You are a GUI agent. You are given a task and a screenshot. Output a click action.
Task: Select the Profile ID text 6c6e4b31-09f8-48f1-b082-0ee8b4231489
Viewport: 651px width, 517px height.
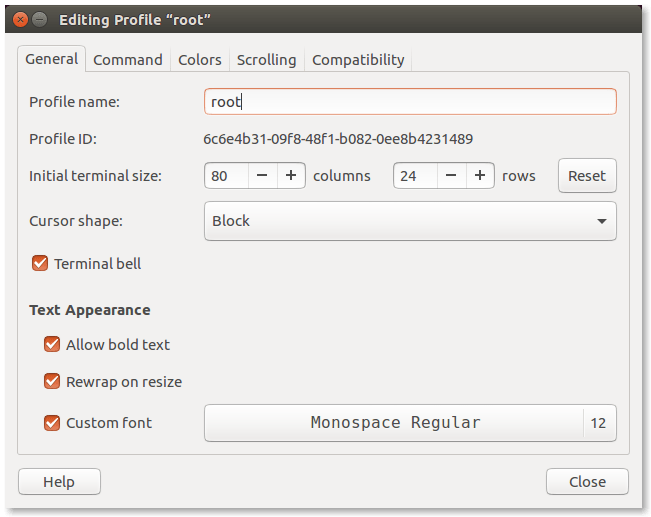[338, 139]
